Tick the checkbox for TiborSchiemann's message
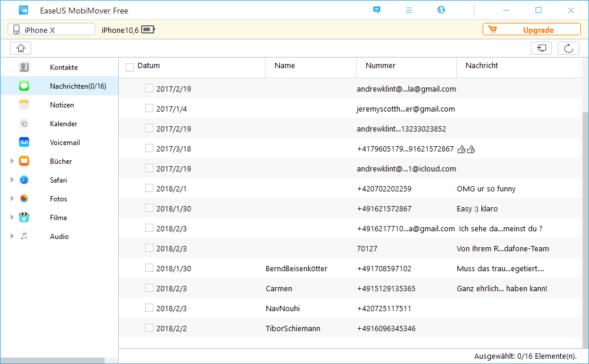 pos(149,328)
